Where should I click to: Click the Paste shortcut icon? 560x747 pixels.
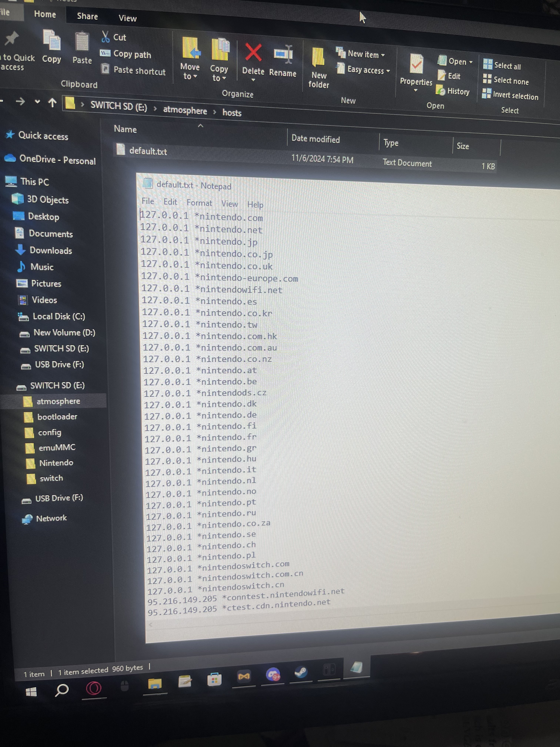[x=106, y=69]
